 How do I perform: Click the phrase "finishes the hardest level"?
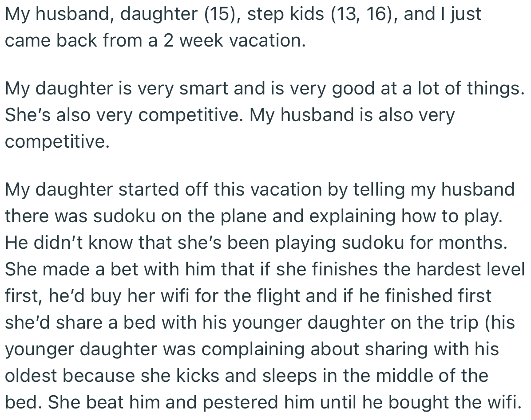pyautogui.click(x=400, y=270)
